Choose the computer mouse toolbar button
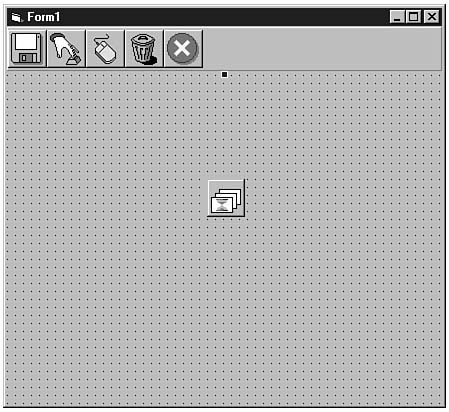The width and height of the screenshot is (449, 412). coord(105,48)
